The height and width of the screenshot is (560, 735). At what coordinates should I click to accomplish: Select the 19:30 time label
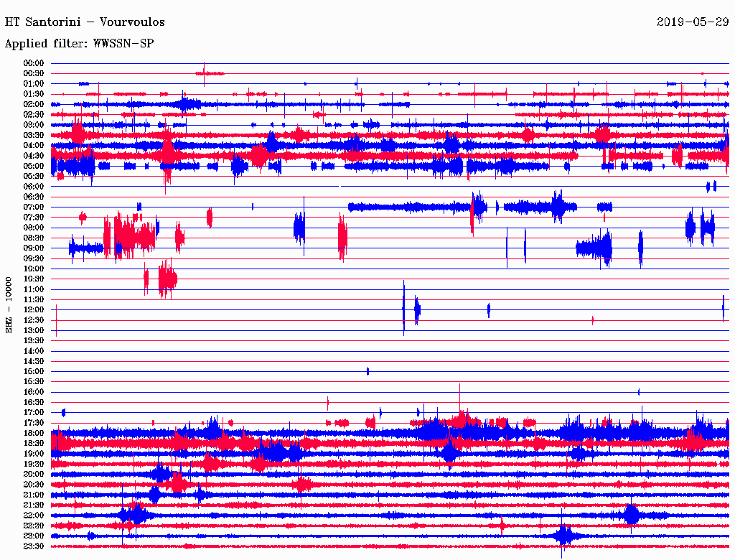(34, 465)
